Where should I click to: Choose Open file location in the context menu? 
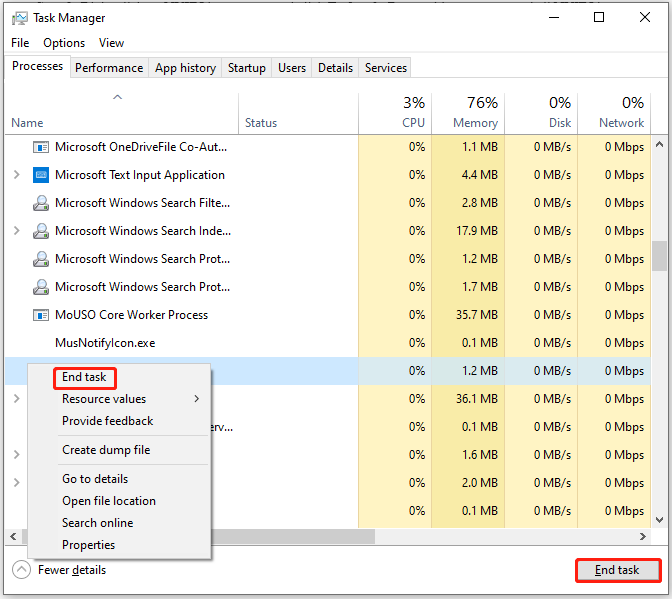(109, 501)
